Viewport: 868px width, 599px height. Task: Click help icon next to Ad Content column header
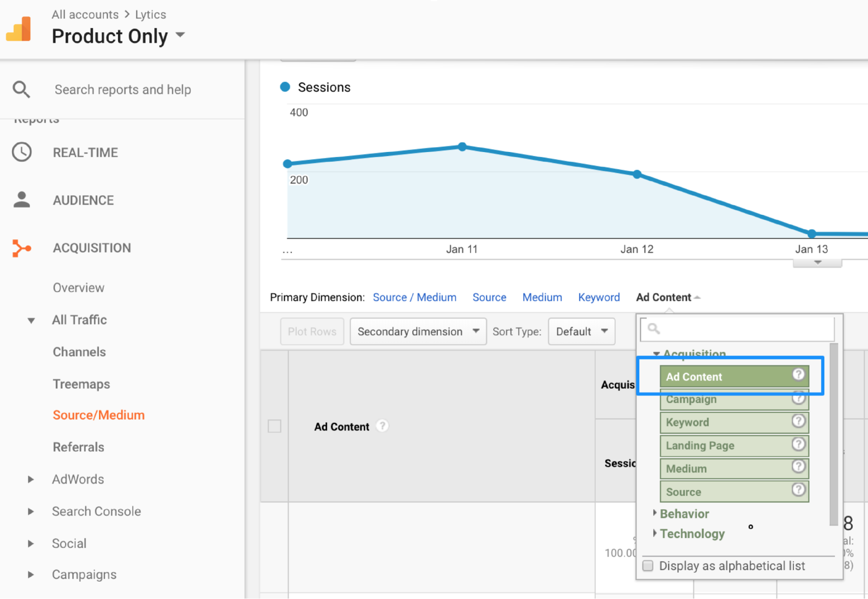[x=382, y=426]
